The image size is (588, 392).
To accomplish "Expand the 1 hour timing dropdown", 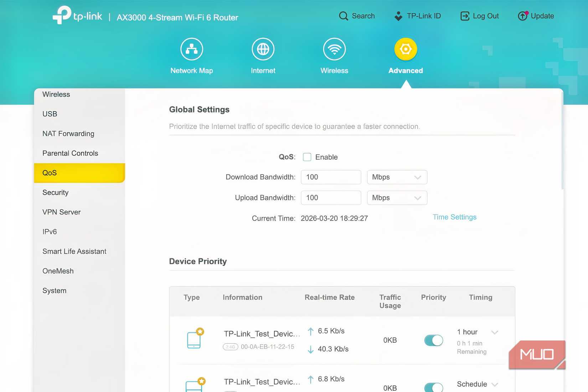I will click(495, 332).
